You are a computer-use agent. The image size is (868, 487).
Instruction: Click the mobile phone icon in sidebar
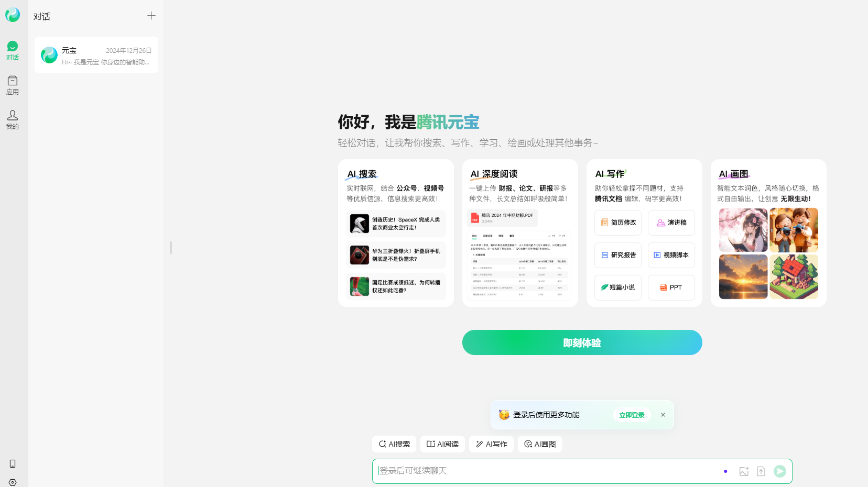13,463
